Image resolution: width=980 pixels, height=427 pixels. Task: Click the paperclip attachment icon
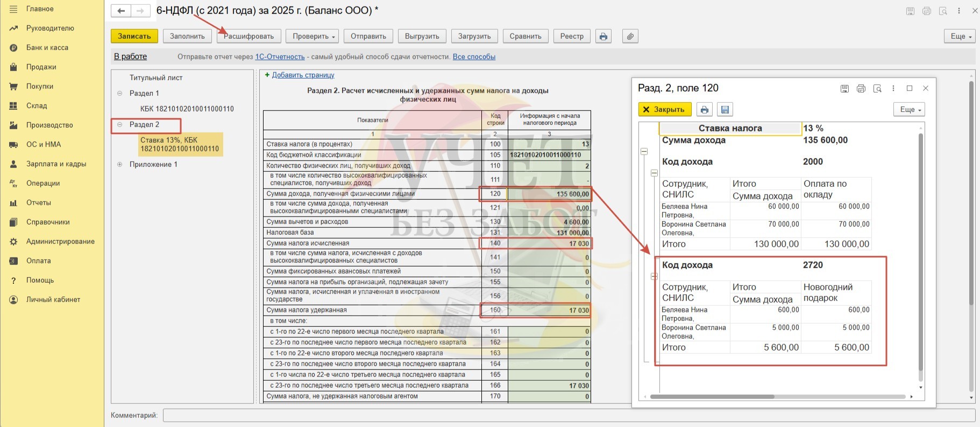point(630,36)
